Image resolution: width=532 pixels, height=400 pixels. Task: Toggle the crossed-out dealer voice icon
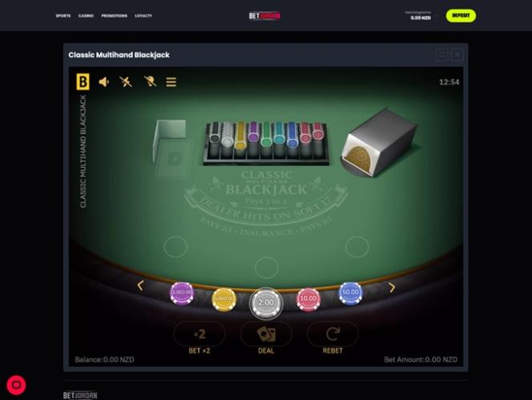click(x=150, y=82)
